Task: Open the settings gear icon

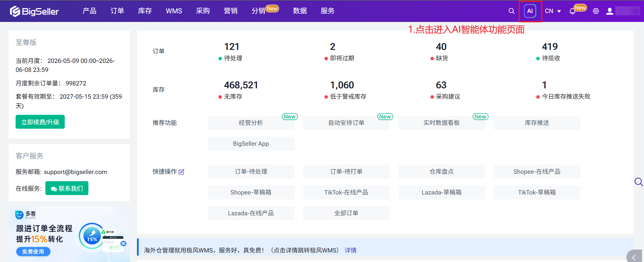Action: (596, 11)
